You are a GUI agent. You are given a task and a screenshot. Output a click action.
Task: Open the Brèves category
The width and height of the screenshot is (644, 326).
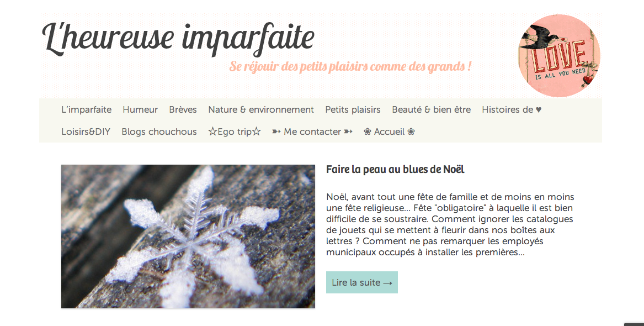click(183, 109)
